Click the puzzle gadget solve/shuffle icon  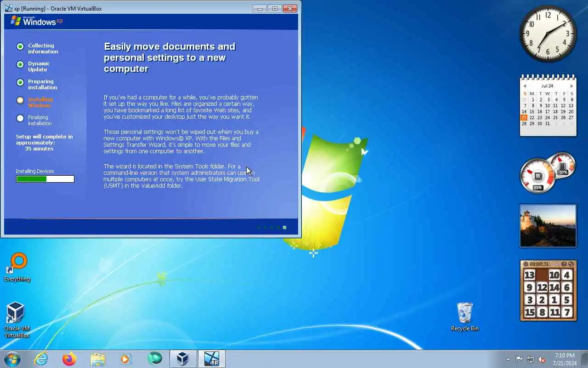coord(571,264)
